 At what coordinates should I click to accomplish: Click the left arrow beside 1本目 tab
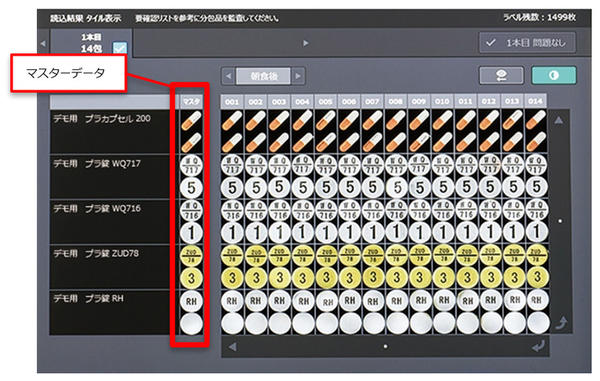tap(43, 43)
